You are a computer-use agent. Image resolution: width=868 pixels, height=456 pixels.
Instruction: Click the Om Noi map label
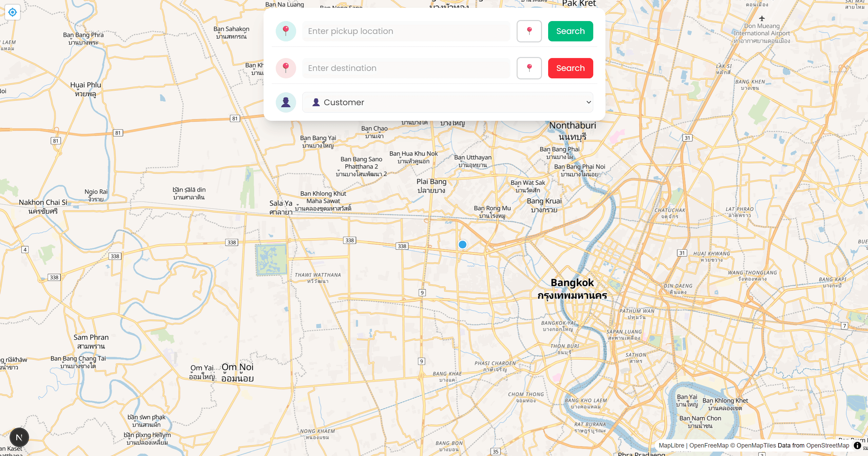(x=237, y=373)
